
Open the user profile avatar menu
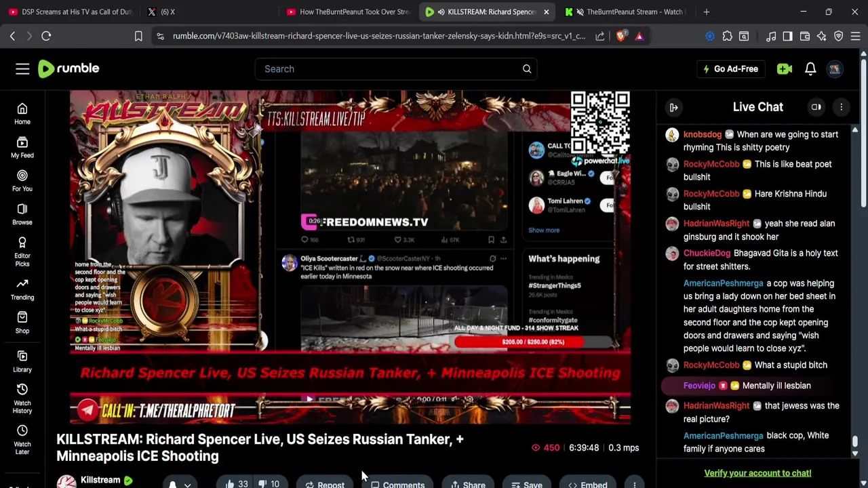835,68
